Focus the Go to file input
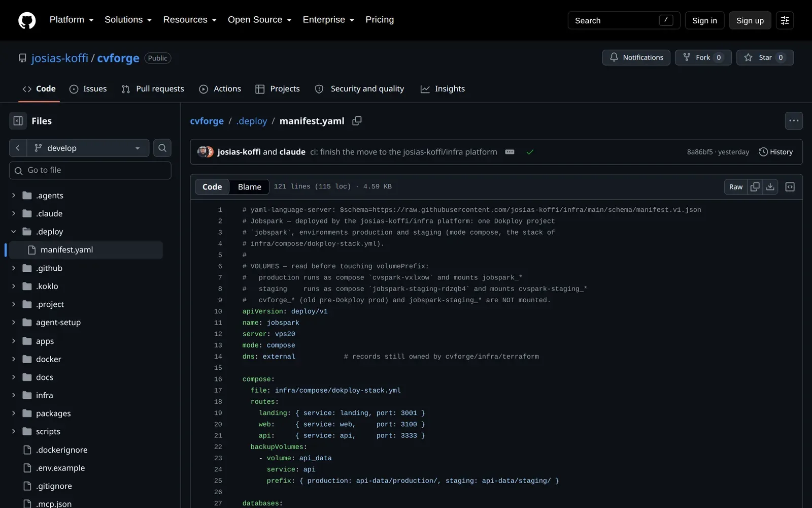This screenshot has width=812, height=508. coord(90,170)
